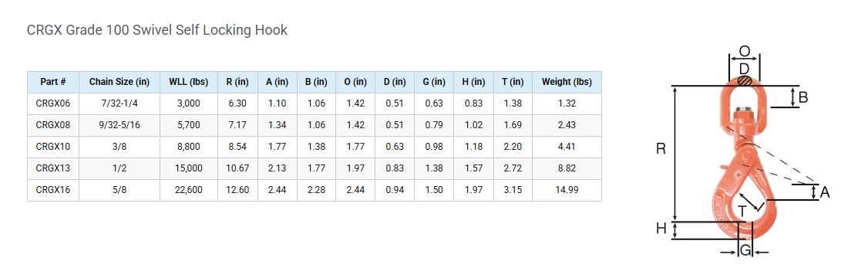Click the Weight (lbs) column header
868x278 pixels.
[x=567, y=82]
